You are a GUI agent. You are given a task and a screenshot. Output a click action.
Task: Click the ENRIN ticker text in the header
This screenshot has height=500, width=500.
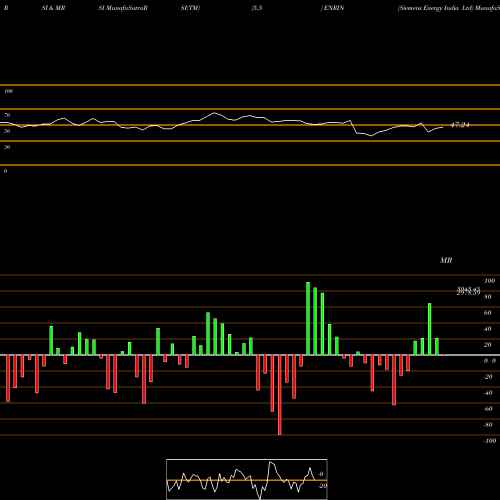pos(334,8)
